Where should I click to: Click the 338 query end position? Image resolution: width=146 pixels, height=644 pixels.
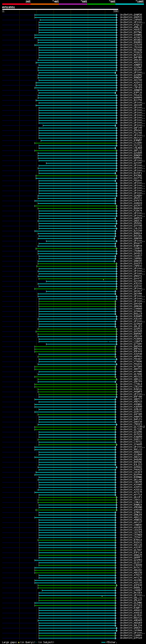(115, 11)
